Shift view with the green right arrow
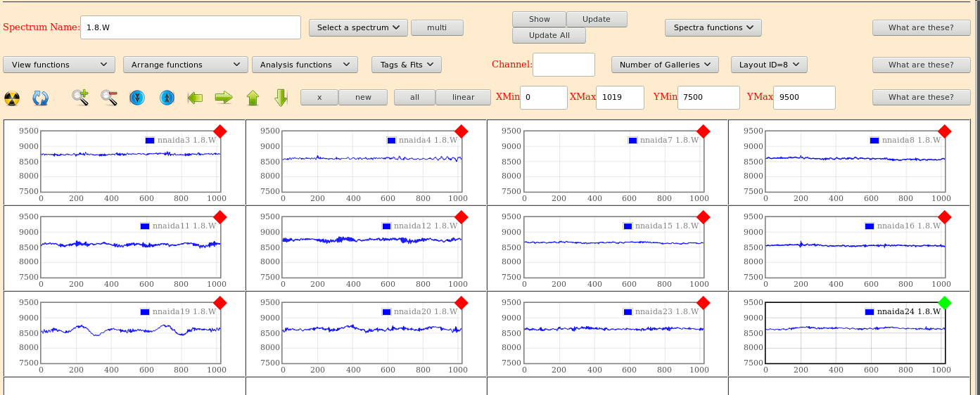Viewport: 980px width, 395px height. (224, 98)
